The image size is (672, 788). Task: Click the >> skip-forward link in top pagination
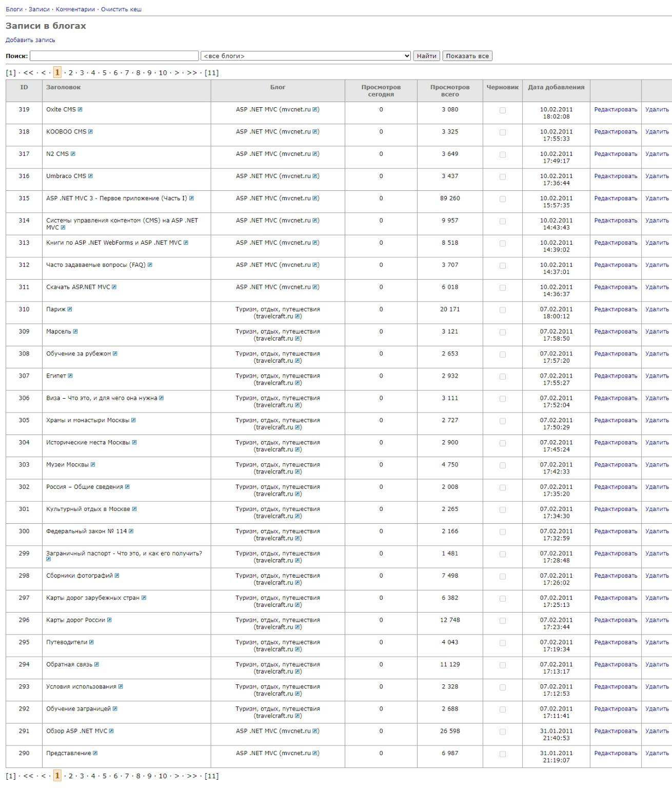(192, 73)
